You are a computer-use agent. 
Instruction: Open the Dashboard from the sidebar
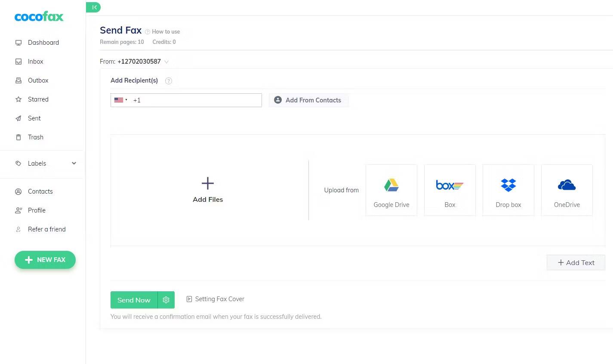43,43
